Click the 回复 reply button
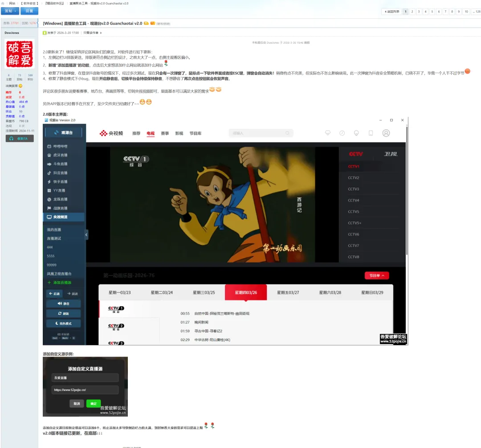This screenshot has width=481, height=448. click(x=29, y=11)
